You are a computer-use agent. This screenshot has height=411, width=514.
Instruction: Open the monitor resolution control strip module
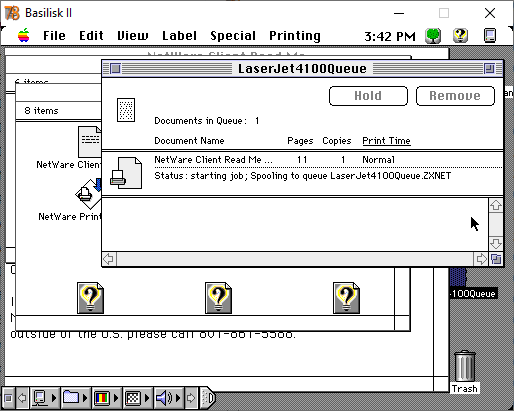pos(133,398)
